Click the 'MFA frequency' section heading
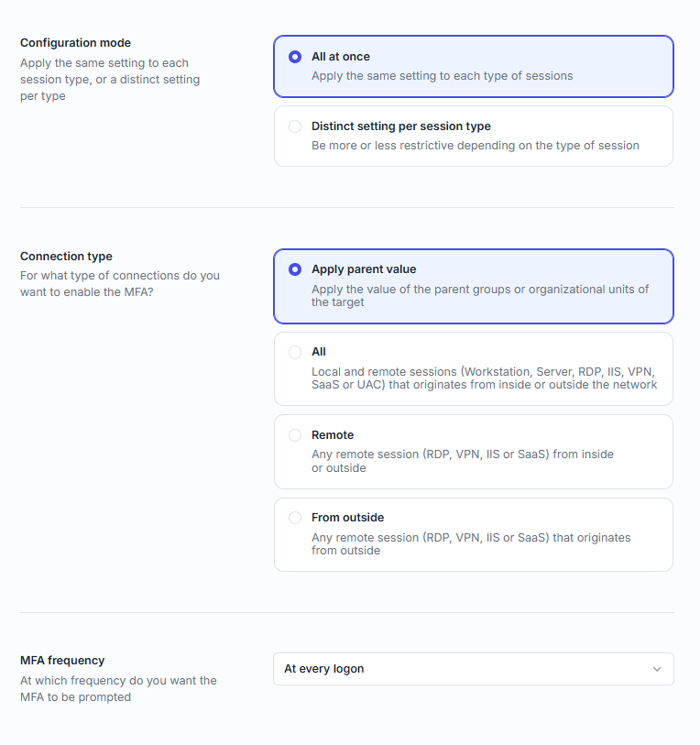Screen dimensions: 700x745 click(x=62, y=661)
